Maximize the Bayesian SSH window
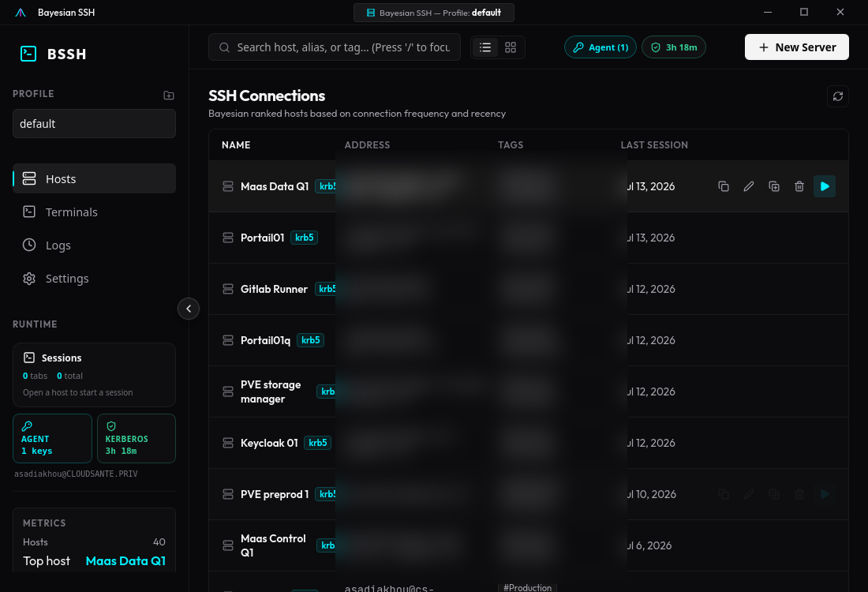This screenshot has width=868, height=592. click(804, 12)
